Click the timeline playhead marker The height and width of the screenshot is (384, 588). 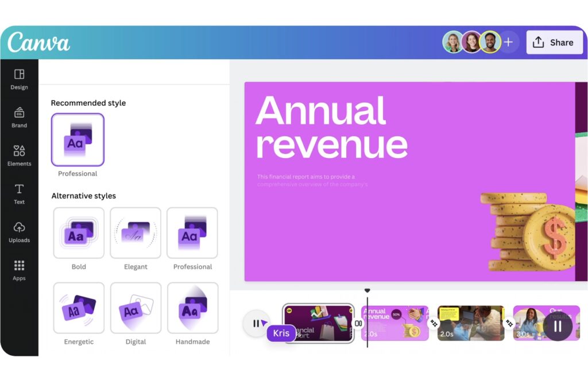pos(367,290)
